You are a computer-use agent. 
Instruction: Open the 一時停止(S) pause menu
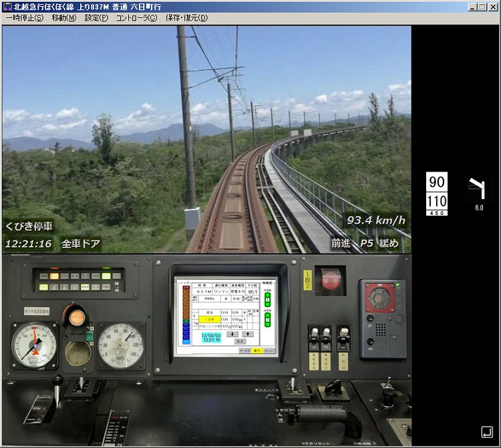[x=25, y=18]
